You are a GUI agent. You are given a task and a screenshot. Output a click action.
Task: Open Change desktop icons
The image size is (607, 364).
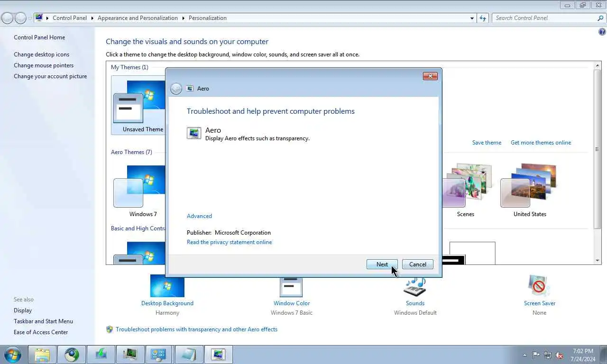coord(41,55)
